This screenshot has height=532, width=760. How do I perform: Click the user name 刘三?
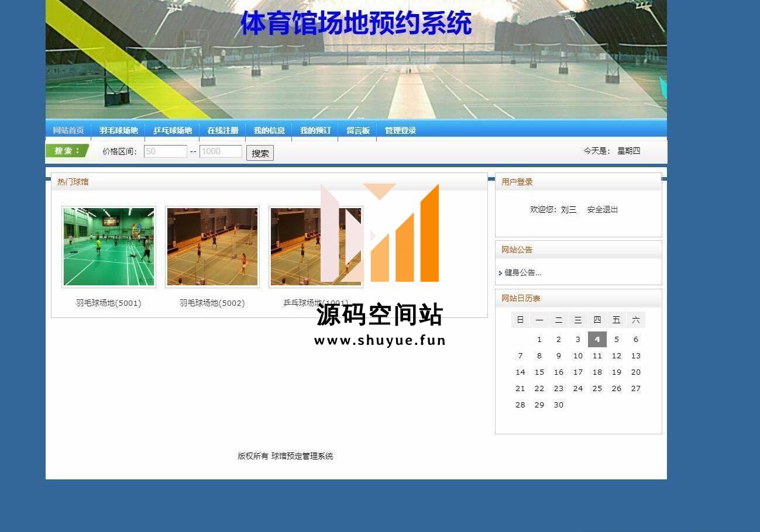tap(569, 209)
